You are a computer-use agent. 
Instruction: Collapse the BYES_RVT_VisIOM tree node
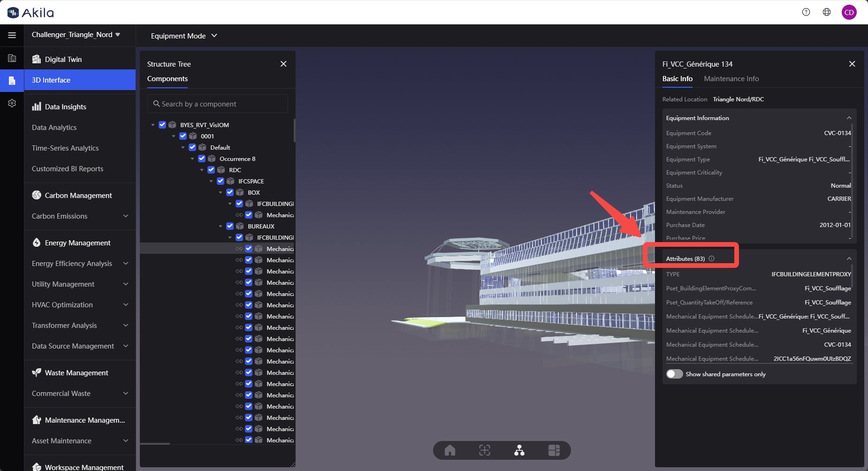point(153,125)
